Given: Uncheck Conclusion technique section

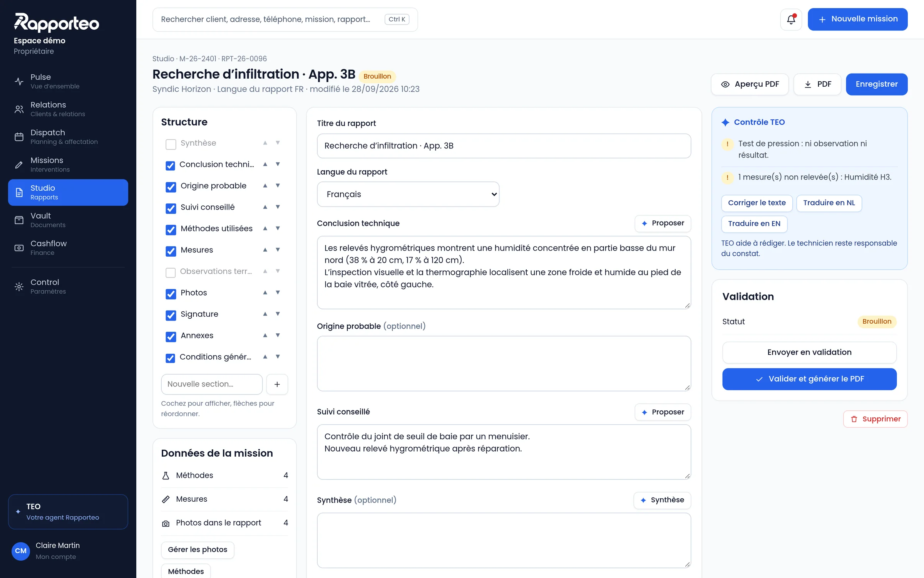Looking at the screenshot, I should coord(171,166).
